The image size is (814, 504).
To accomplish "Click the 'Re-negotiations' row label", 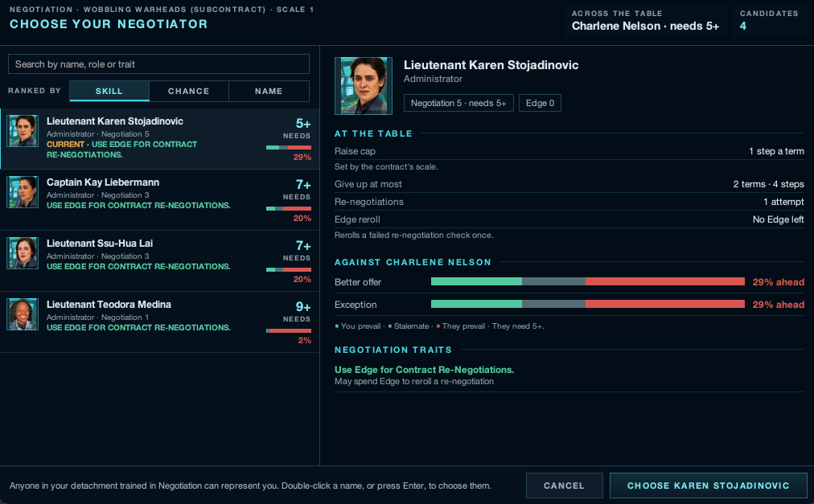I will coord(369,202).
